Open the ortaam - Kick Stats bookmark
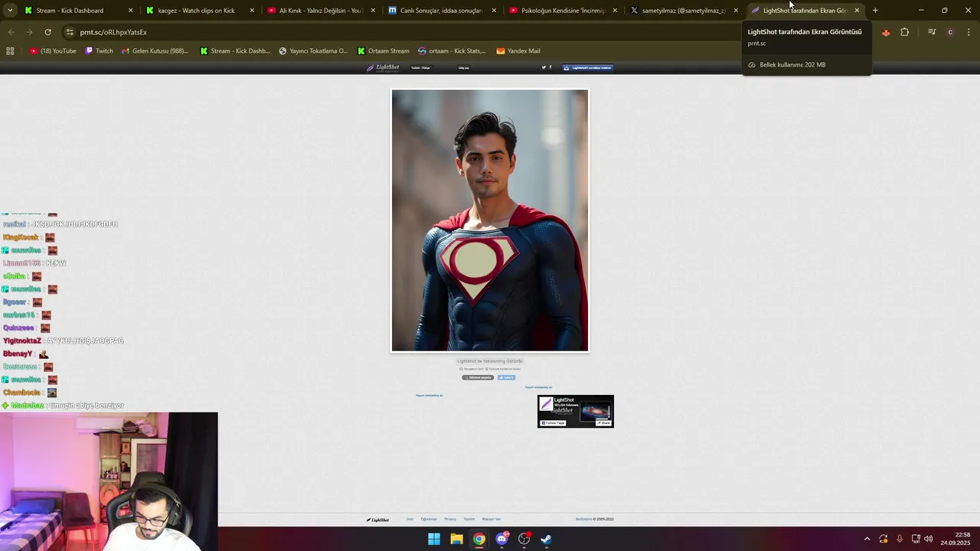This screenshot has height=551, width=980. [452, 51]
